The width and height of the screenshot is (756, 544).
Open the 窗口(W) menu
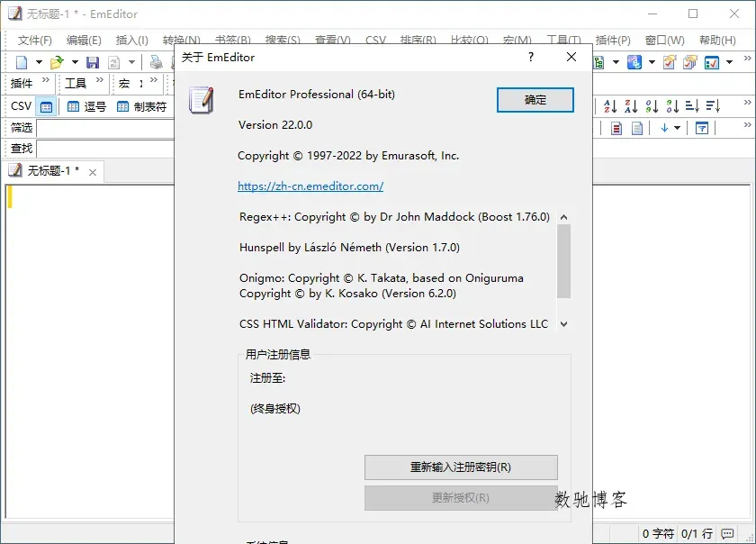pos(665,40)
